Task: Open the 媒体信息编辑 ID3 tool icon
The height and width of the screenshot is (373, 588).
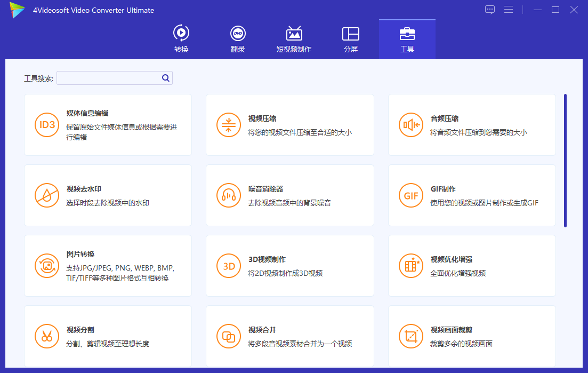Action: 47,125
